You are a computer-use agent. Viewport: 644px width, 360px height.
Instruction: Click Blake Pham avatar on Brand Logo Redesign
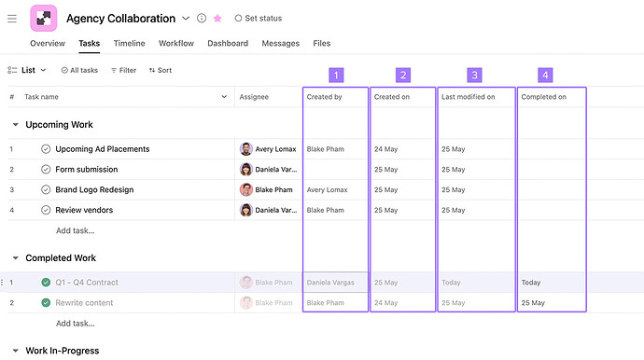pos(246,189)
